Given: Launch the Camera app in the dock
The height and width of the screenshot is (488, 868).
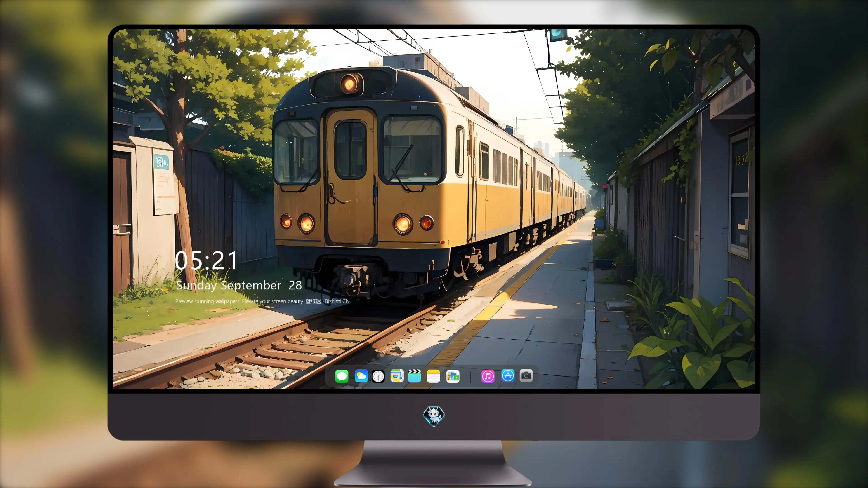Looking at the screenshot, I should click(526, 375).
